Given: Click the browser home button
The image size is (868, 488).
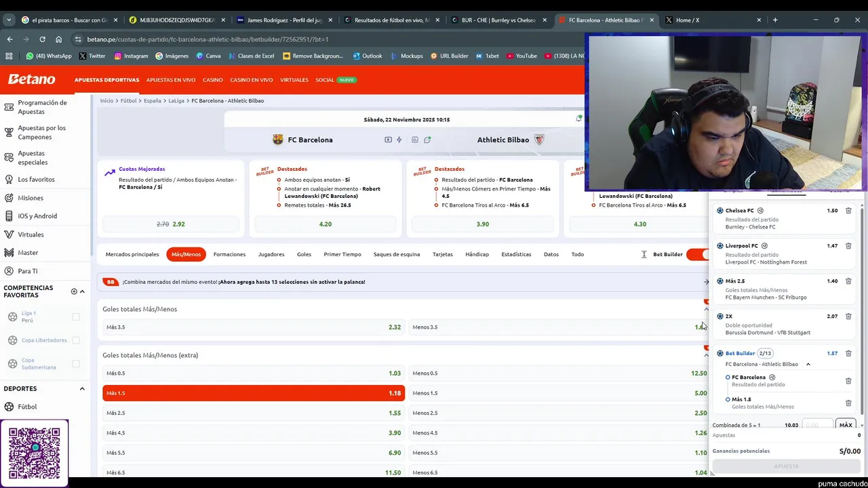Looking at the screenshot, I should point(58,39).
